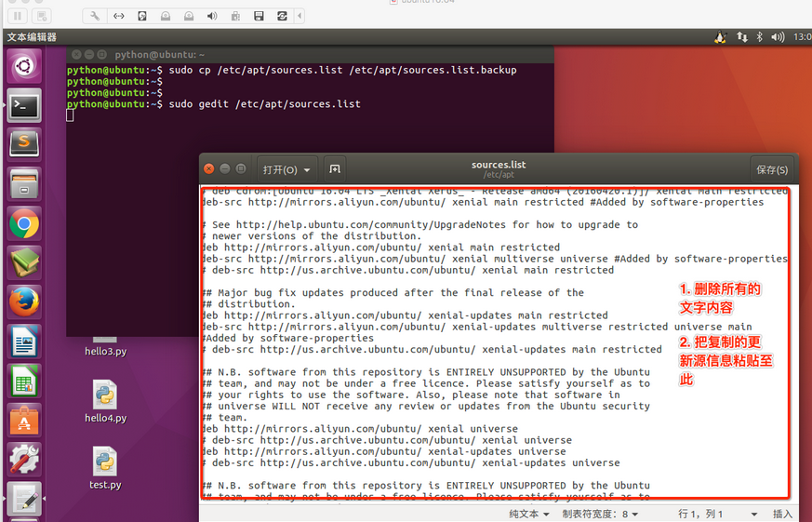Click 保存(S) to save sources.list
This screenshot has width=812, height=522.
pyautogui.click(x=772, y=170)
